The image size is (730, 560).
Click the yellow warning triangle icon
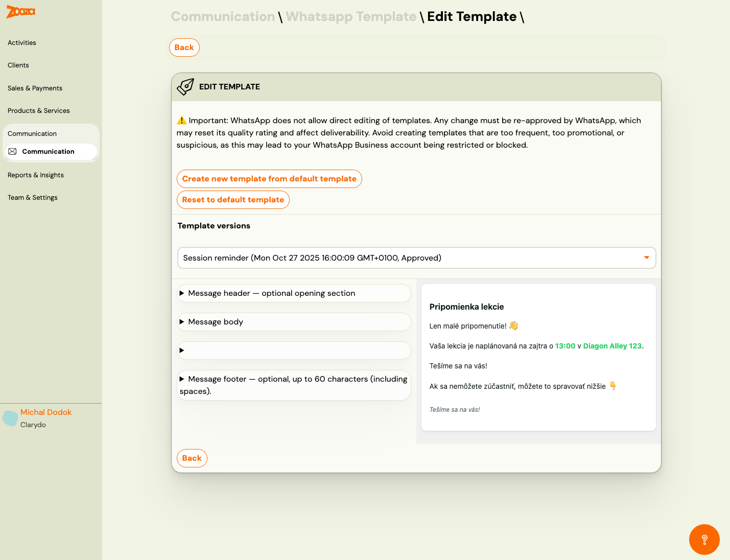(181, 121)
